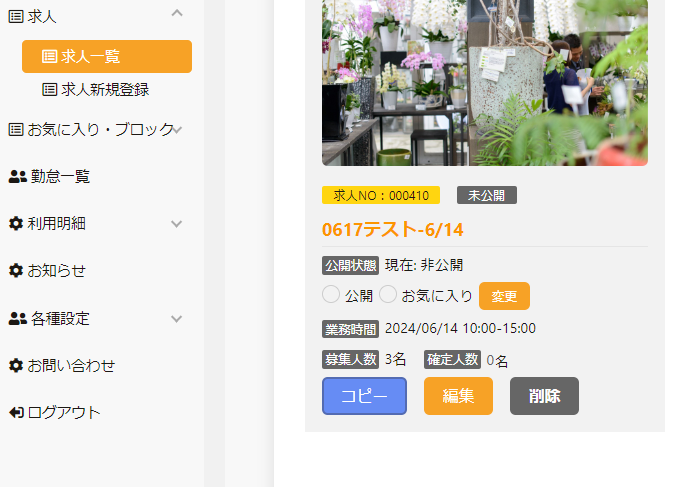Click the logout arrow icon
681x487 pixels.
tap(16, 412)
